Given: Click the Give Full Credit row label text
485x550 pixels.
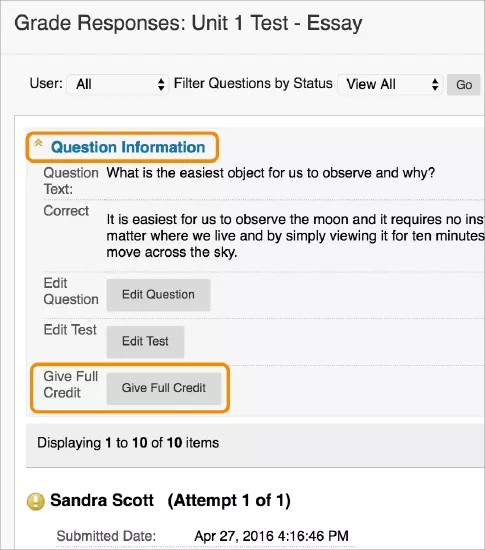Looking at the screenshot, I should tap(70, 384).
